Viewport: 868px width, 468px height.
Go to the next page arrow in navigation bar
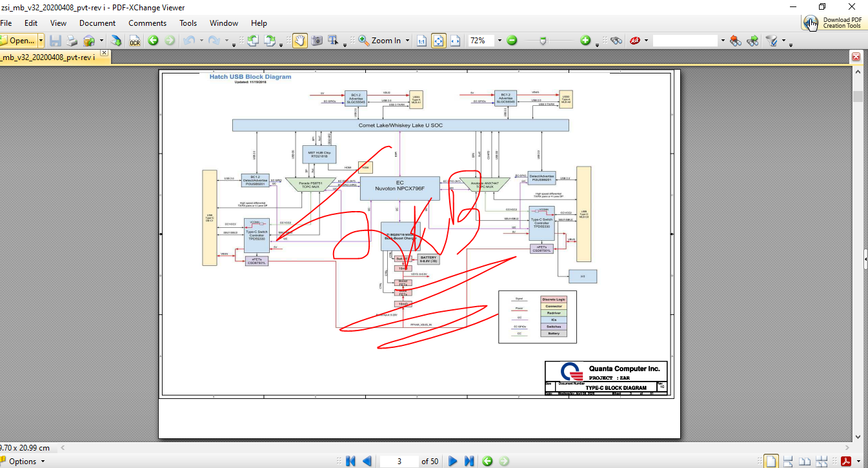point(453,461)
